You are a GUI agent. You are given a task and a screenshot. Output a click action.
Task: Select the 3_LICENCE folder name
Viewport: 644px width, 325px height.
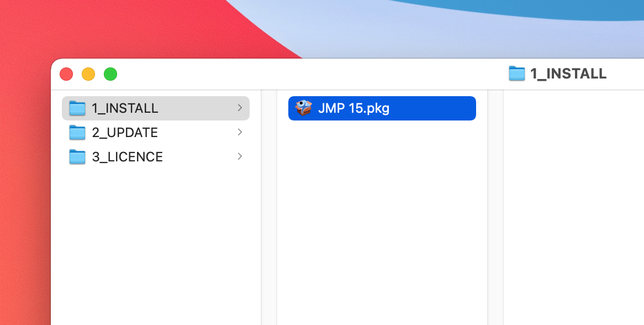click(127, 157)
